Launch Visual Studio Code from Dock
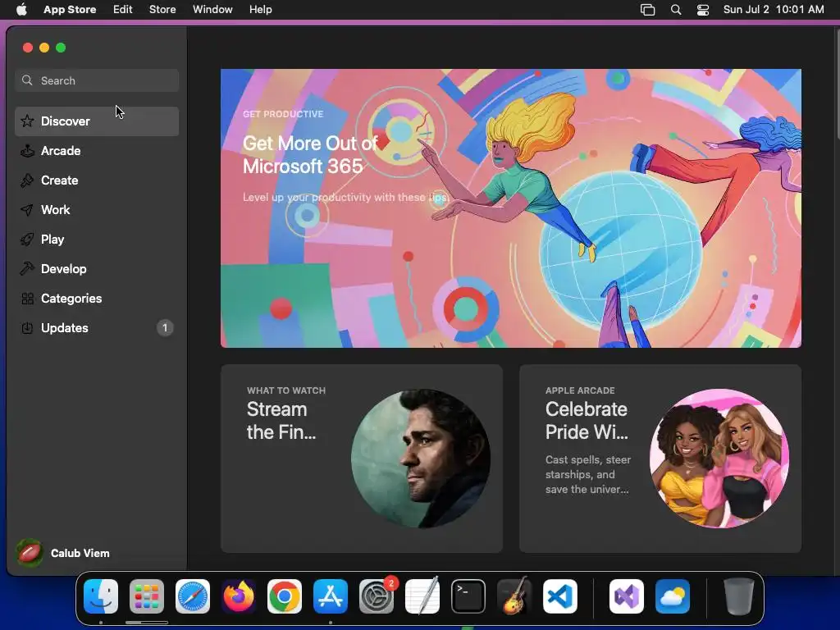This screenshot has width=840, height=630. tap(560, 596)
